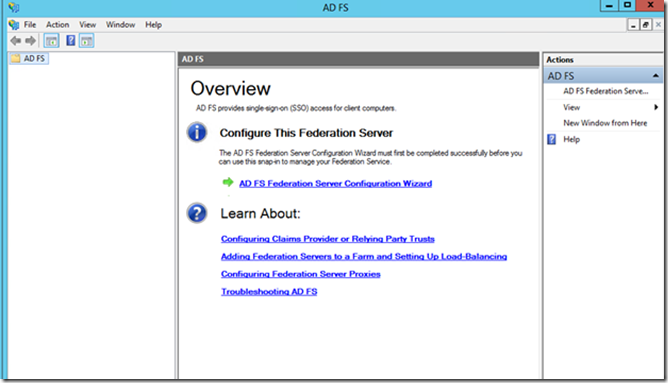Open Configuring Claims Provider or Relying Party Trusts
The height and width of the screenshot is (383, 668).
point(328,239)
